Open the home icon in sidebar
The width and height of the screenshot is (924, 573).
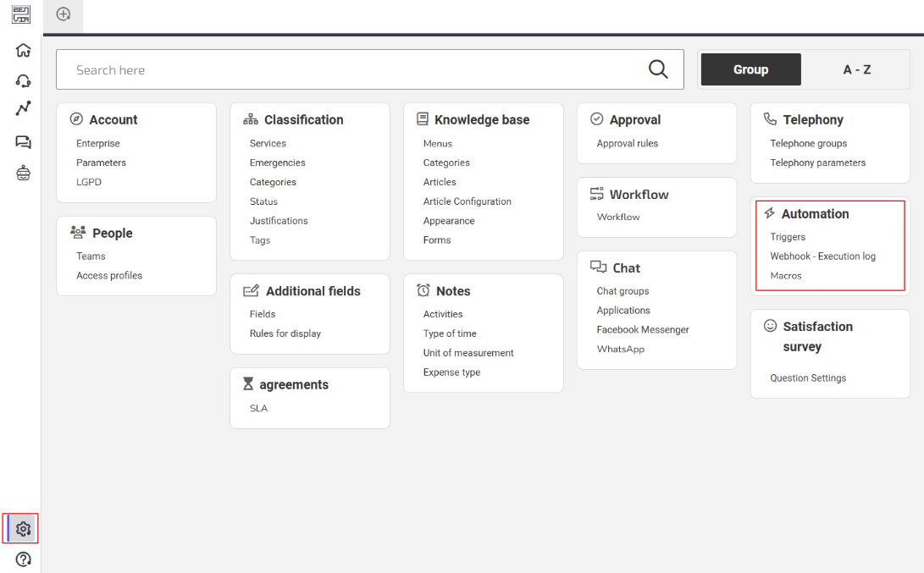click(x=23, y=50)
